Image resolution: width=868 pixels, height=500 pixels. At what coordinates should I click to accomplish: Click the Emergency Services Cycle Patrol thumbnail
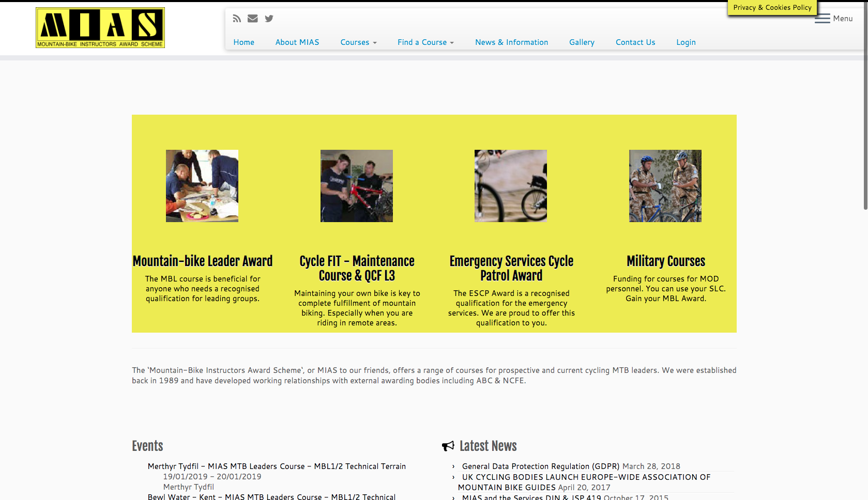point(511,186)
